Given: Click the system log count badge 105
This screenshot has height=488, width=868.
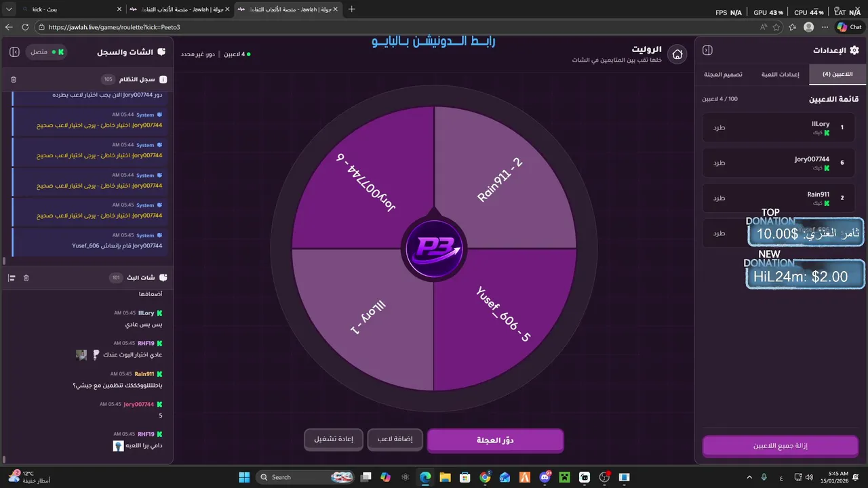Looking at the screenshot, I should point(108,79).
